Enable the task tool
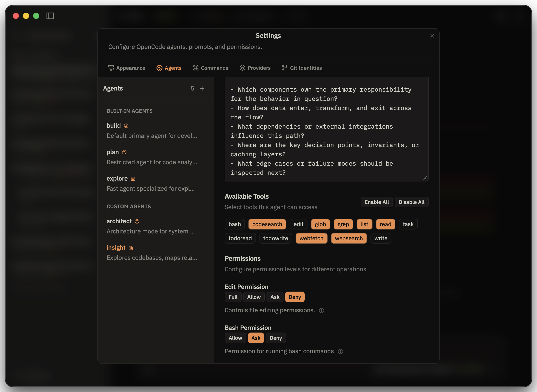The width and height of the screenshot is (537, 392). (x=408, y=224)
